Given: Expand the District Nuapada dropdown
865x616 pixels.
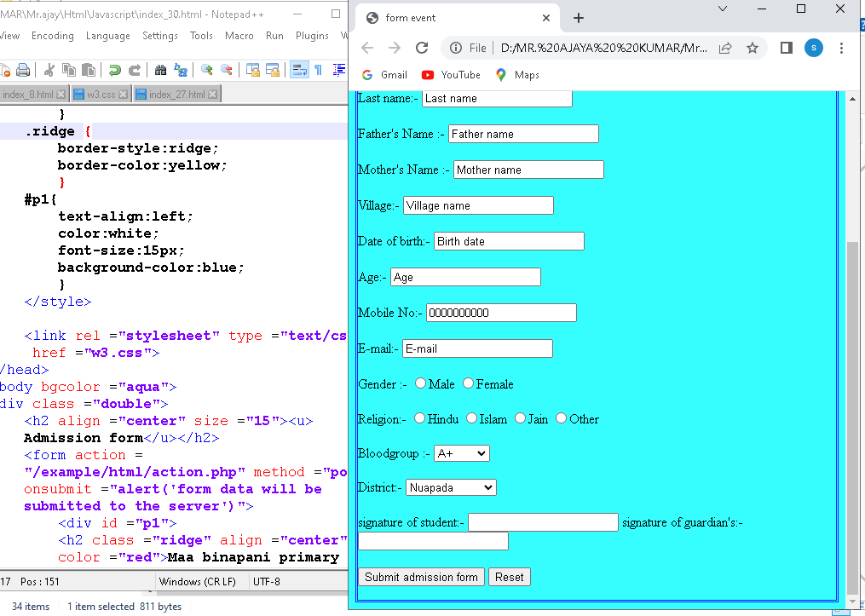Looking at the screenshot, I should click(451, 487).
